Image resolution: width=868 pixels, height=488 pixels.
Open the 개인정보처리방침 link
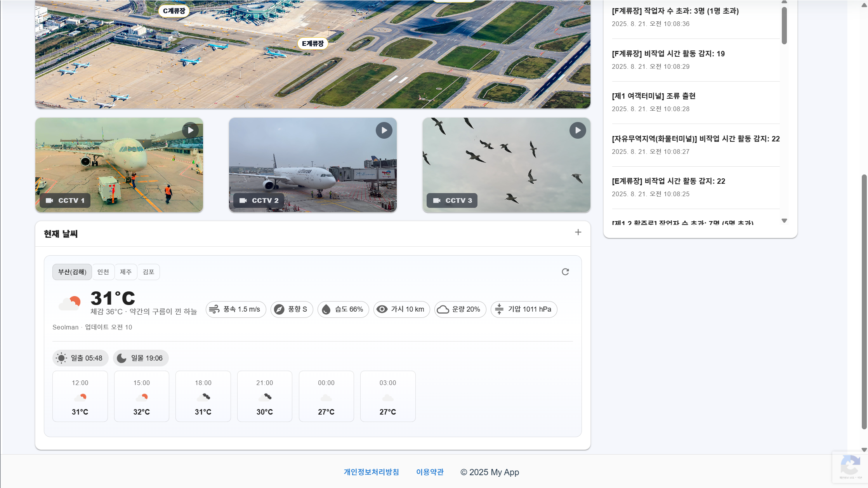pos(371,472)
